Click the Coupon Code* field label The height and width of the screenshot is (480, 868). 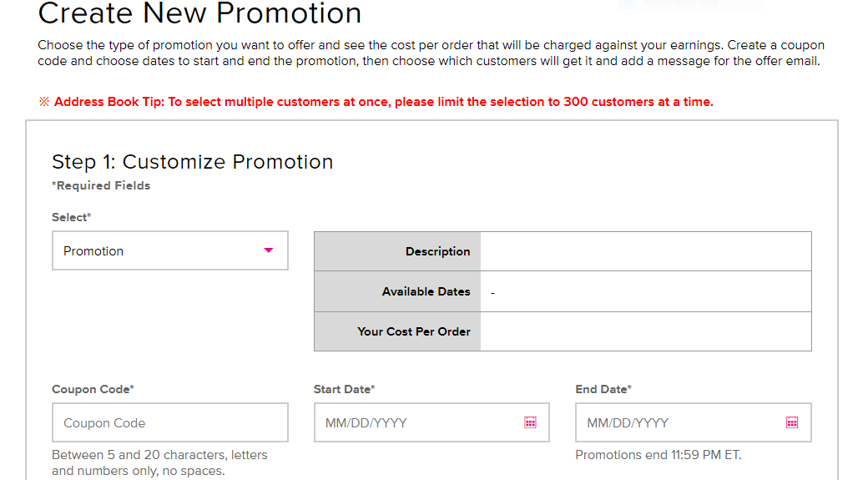[x=93, y=389]
